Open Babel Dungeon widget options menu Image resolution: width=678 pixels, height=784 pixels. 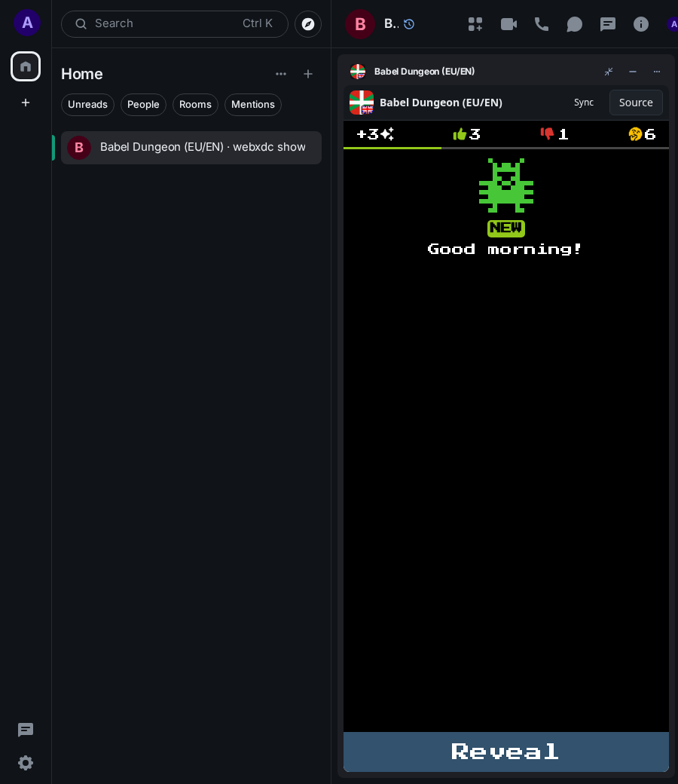pyautogui.click(x=656, y=72)
